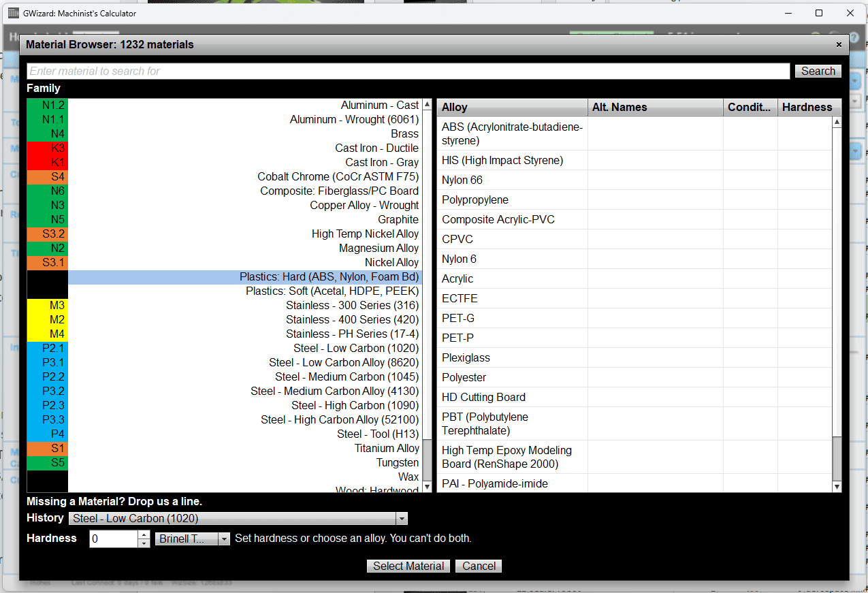
Task: Select the Aluminum - Cast family
Action: click(225, 106)
